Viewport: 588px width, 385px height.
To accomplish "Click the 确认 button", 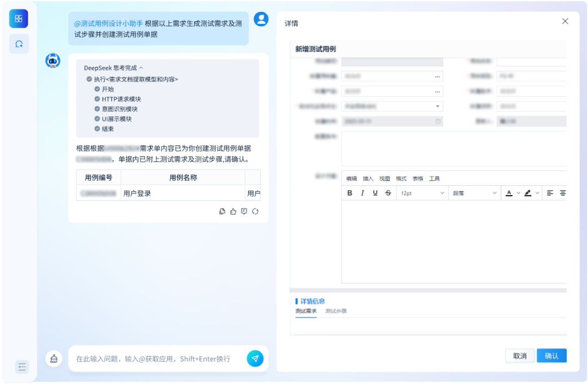I will click(x=552, y=356).
